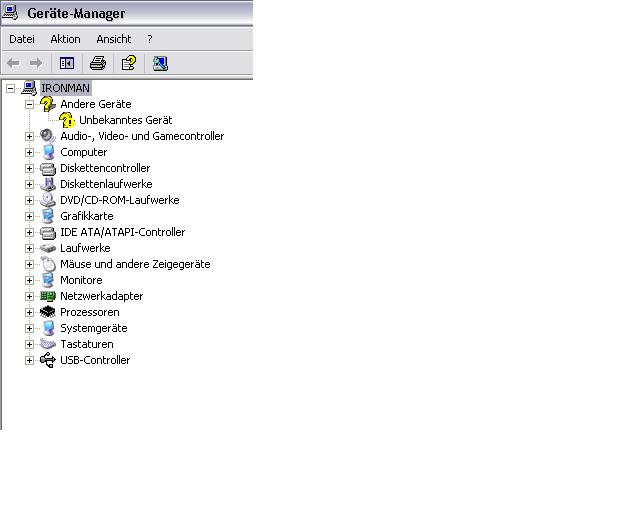
Task: Expand the Grafikkarte category
Action: [30, 216]
